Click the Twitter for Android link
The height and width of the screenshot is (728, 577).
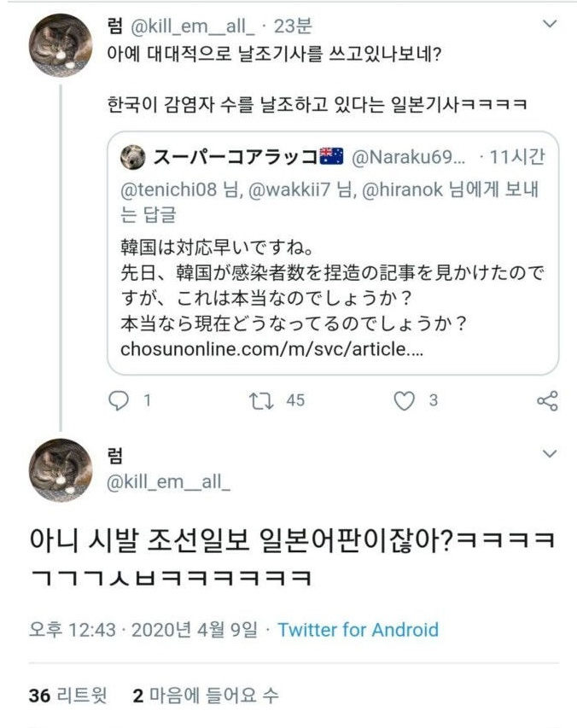point(358,630)
